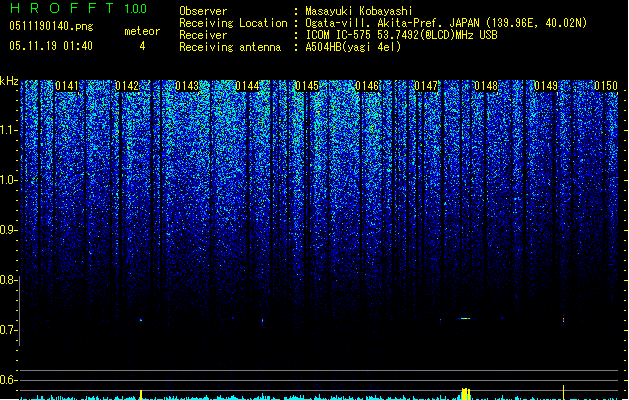The image size is (629, 400).
Task: Click the 1.0 kHz axis tick label
Action: click(8, 180)
